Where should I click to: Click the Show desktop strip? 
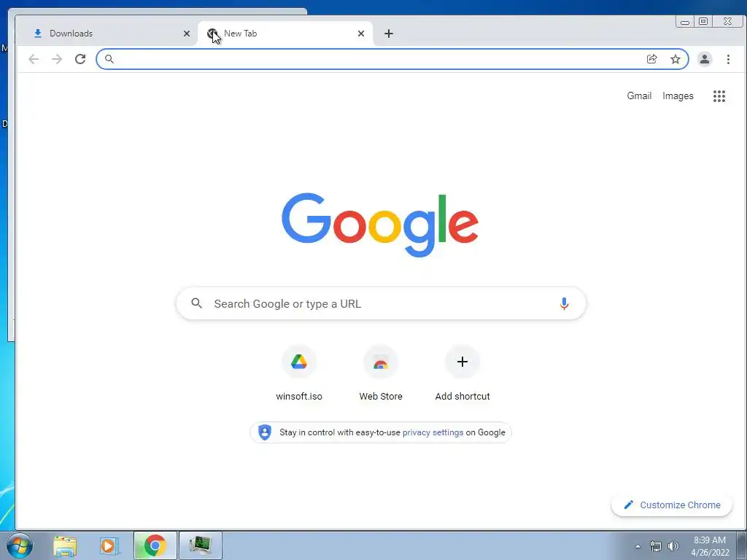(x=742, y=545)
